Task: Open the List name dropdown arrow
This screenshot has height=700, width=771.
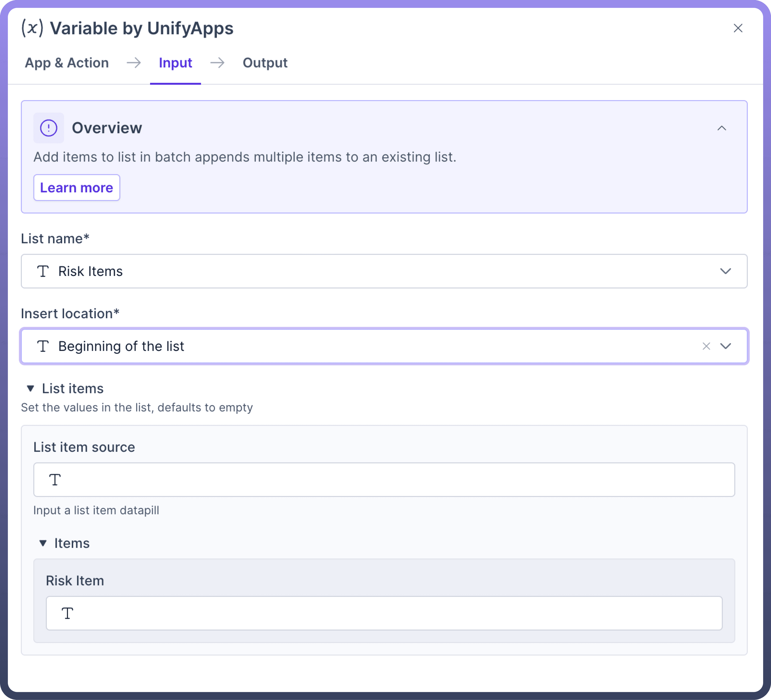Action: pos(725,271)
